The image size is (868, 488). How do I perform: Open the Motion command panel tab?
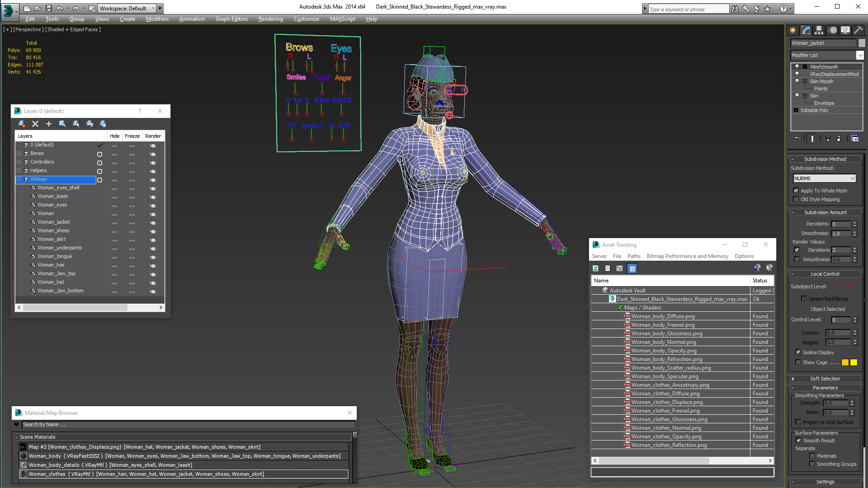coord(833,30)
